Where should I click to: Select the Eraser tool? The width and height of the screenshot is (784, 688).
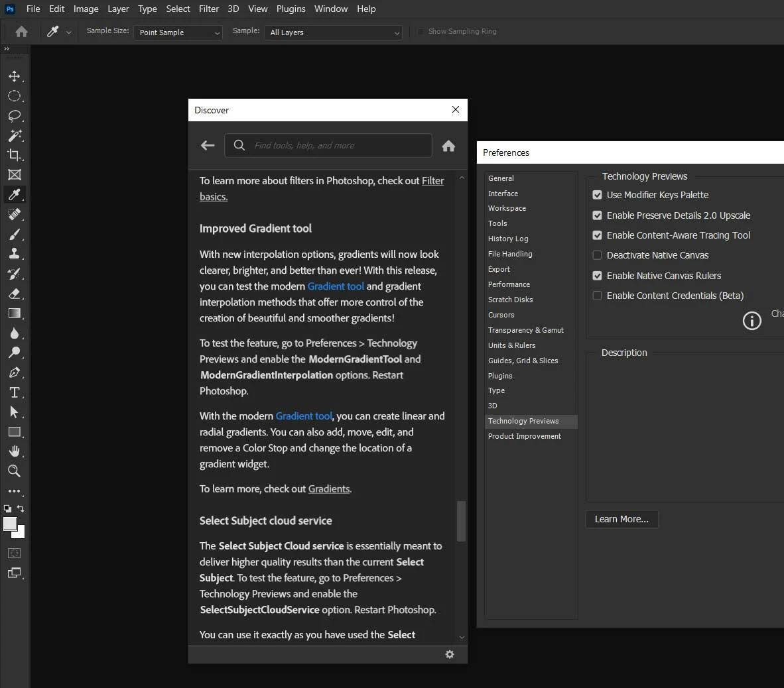[15, 294]
